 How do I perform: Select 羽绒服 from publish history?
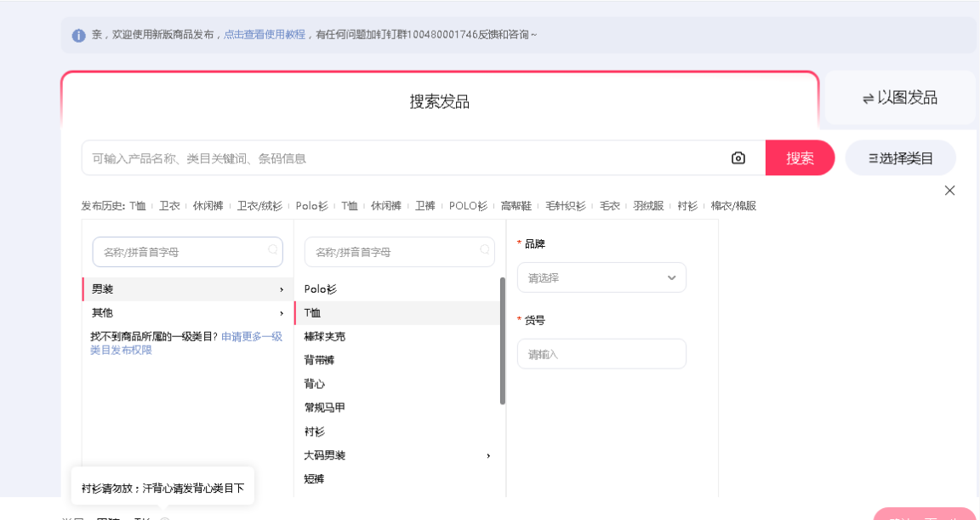point(648,206)
